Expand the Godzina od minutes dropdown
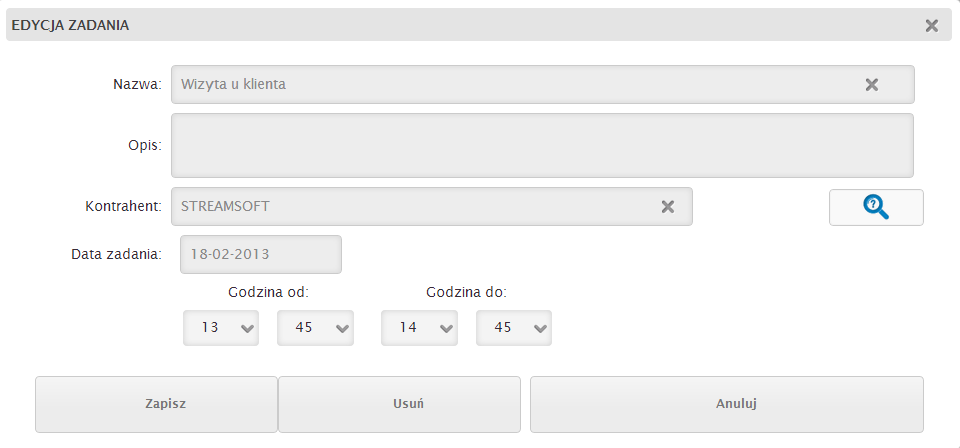 click(x=315, y=328)
